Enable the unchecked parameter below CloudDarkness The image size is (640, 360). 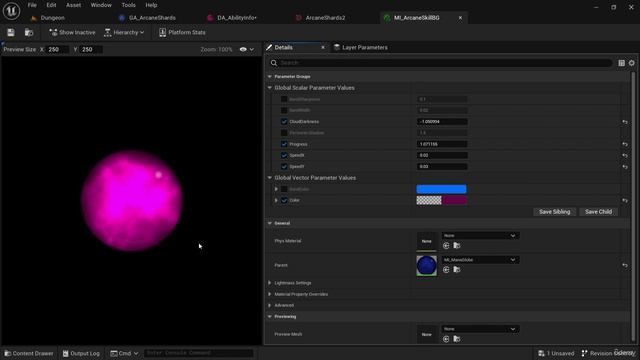[284, 133]
